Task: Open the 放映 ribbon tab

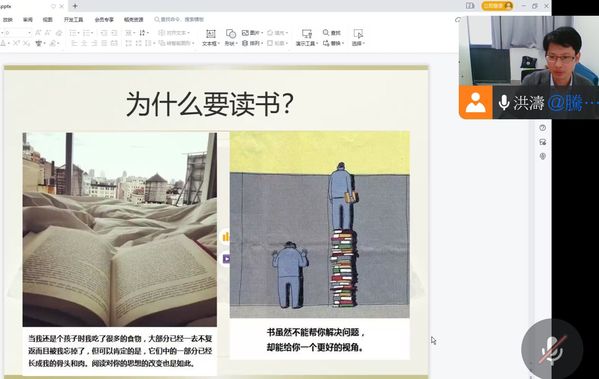Action: coord(8,19)
